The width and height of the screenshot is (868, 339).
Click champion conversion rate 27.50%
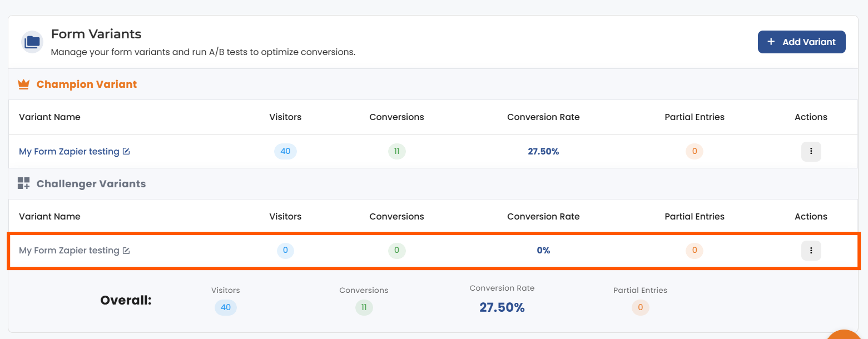(543, 151)
